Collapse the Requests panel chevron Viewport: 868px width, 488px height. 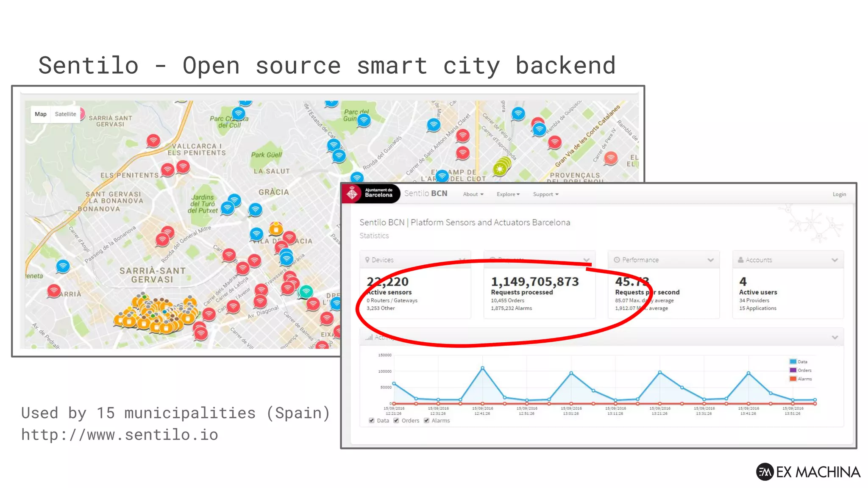click(587, 260)
